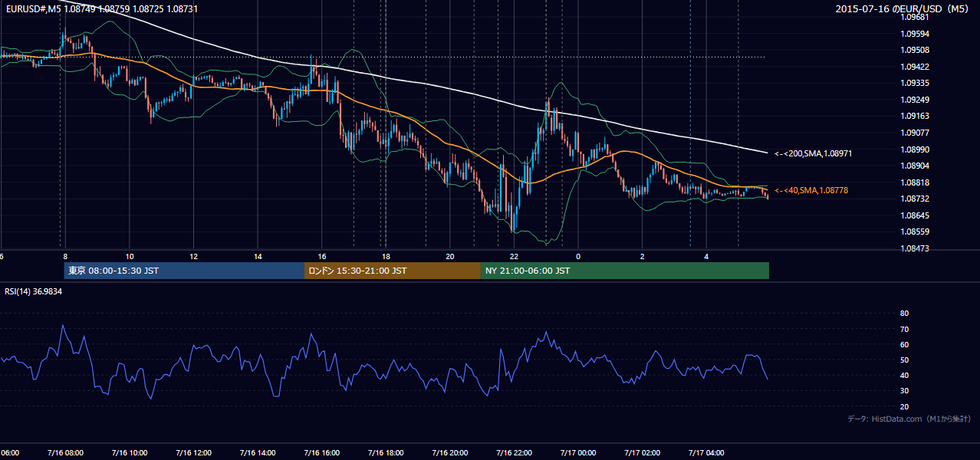
Task: Click the 1.08473 price axis label
Action: pos(915,248)
